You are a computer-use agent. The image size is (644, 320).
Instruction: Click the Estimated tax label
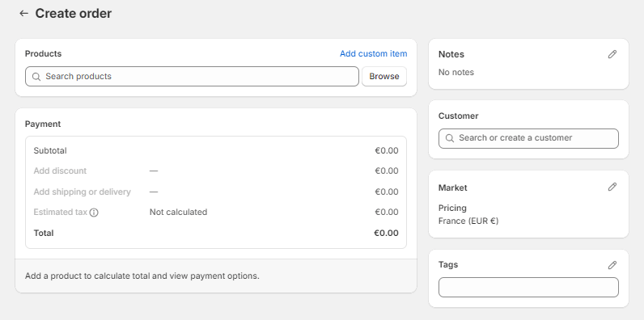[61, 212]
